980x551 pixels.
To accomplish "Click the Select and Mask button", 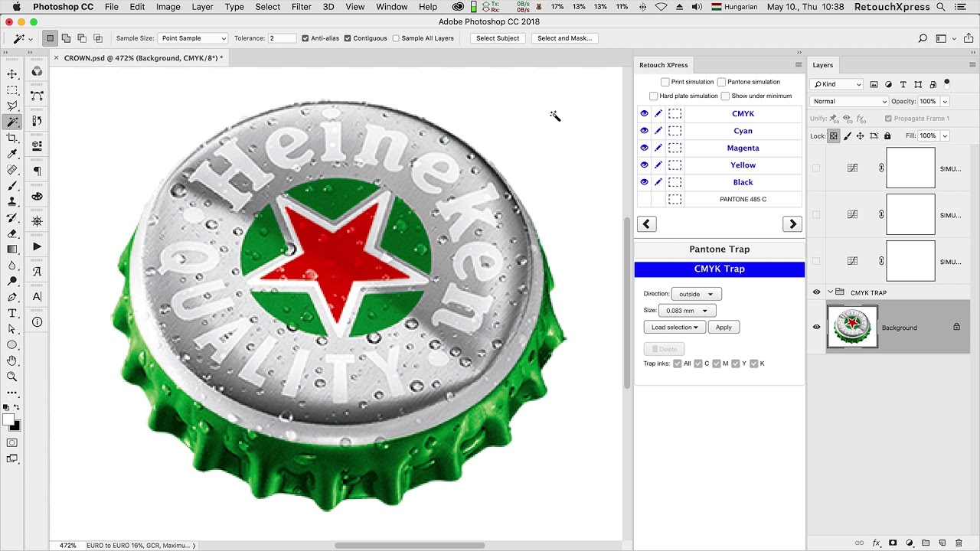I will tap(564, 38).
